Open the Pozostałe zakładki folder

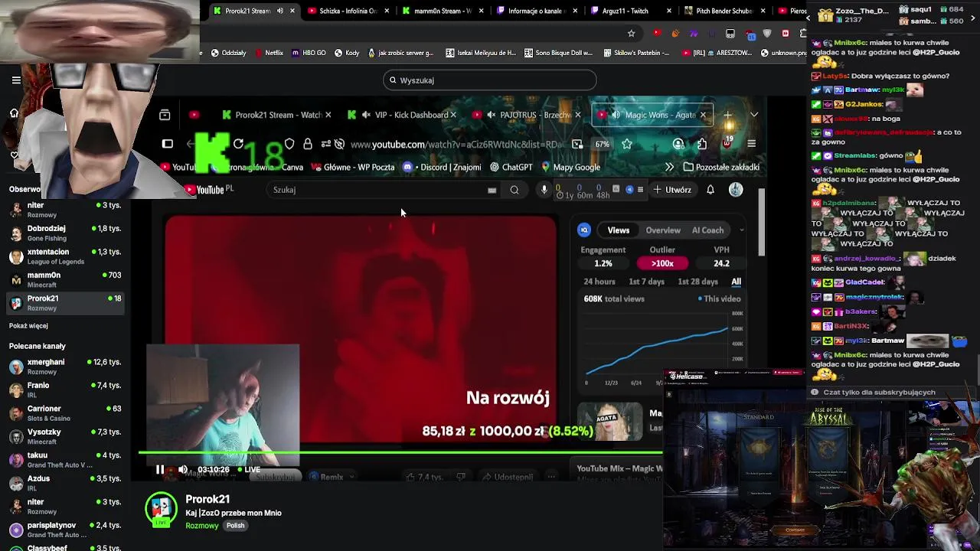[x=721, y=167]
